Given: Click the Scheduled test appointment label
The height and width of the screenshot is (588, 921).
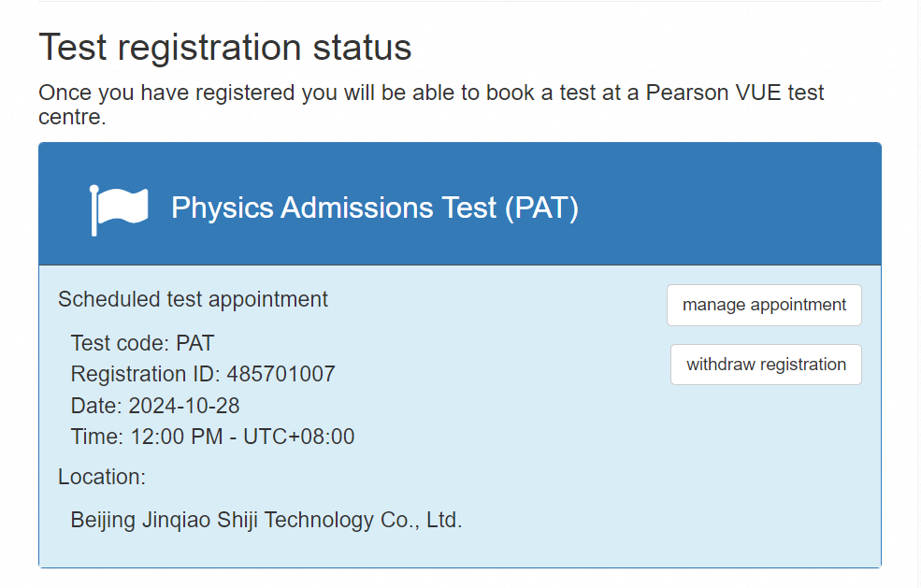Looking at the screenshot, I should (193, 299).
